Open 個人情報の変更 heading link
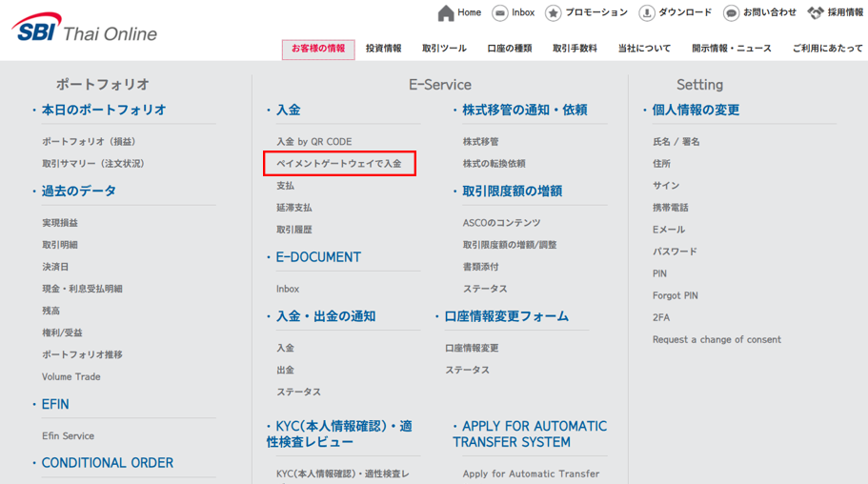This screenshot has height=484, width=868. pyautogui.click(x=696, y=110)
